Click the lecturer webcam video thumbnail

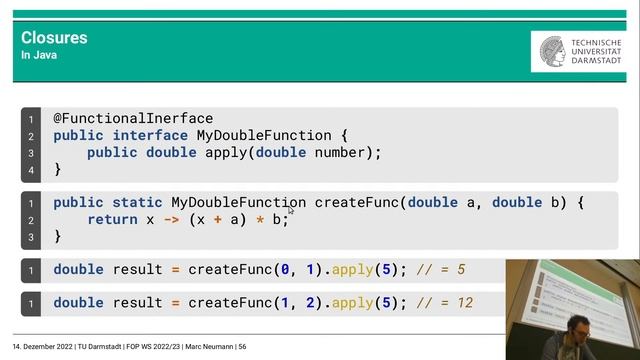tap(573, 309)
